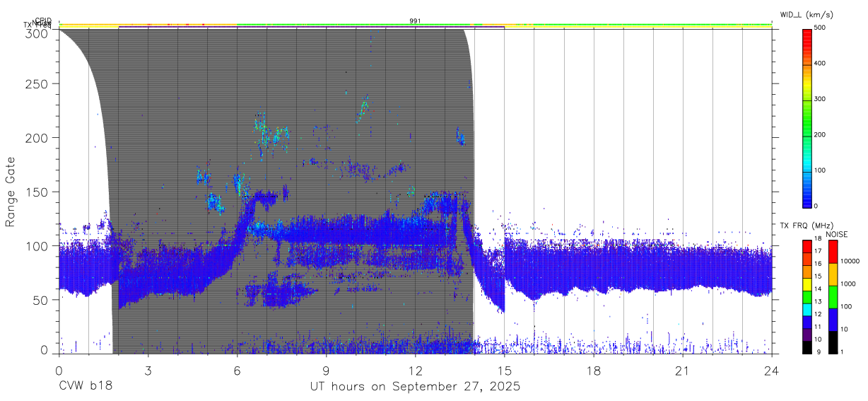Click the 18 hour tick on the UT axis
Image resolution: width=868 pixels, height=401 pixels.
[594, 370]
